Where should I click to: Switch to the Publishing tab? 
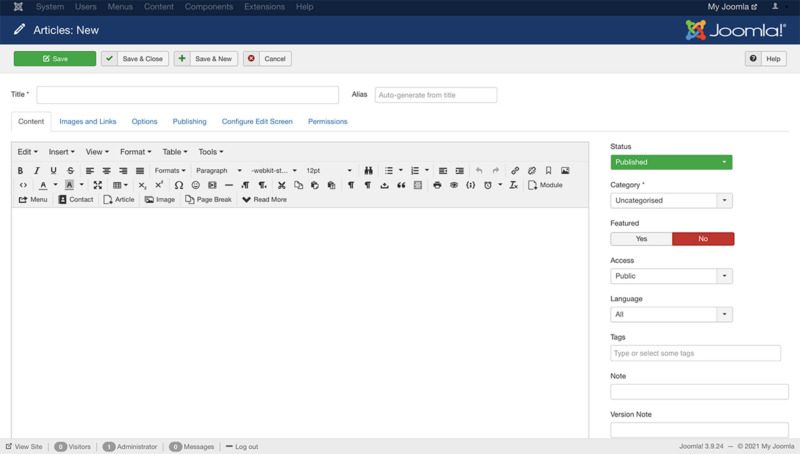[x=189, y=121]
